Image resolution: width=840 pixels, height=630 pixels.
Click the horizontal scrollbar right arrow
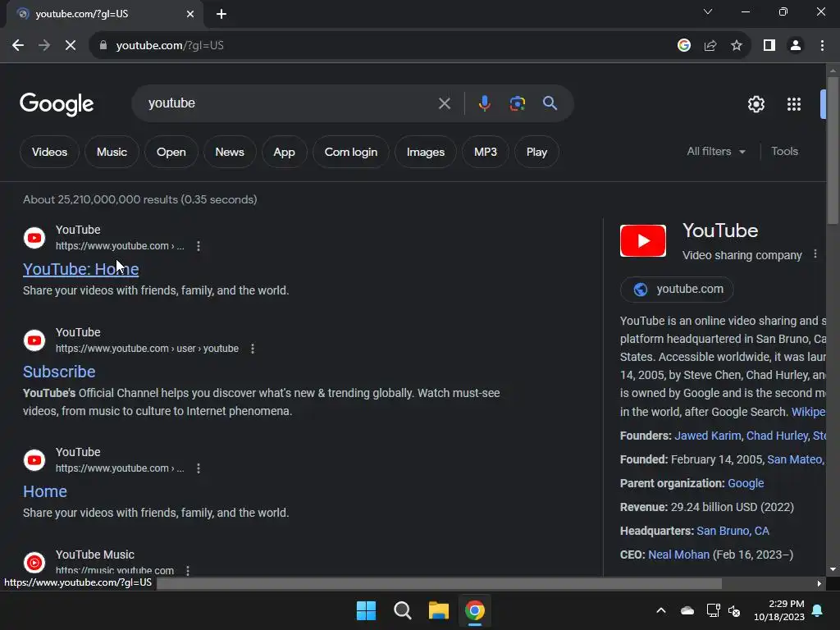pyautogui.click(x=819, y=583)
